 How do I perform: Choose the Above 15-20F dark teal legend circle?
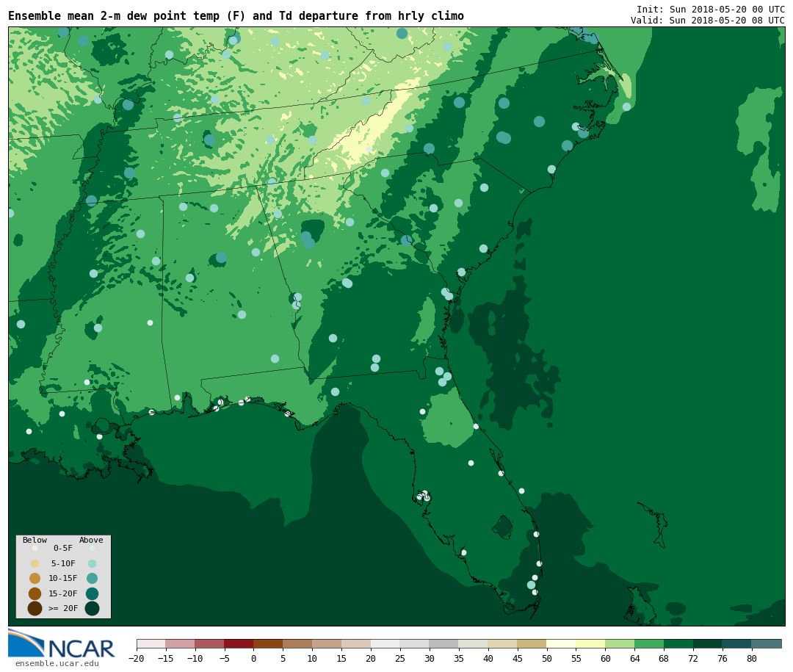(x=92, y=593)
